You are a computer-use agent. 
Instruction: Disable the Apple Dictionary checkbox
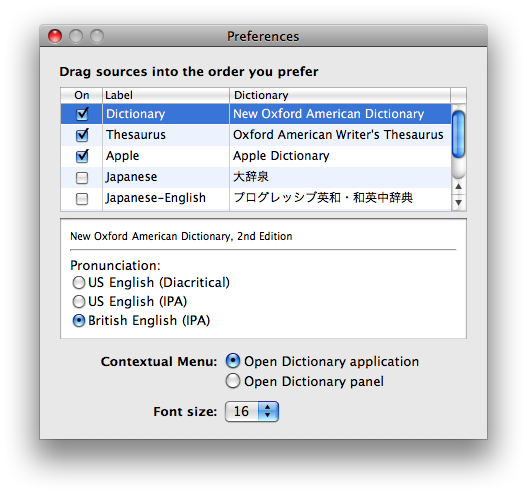pyautogui.click(x=82, y=156)
